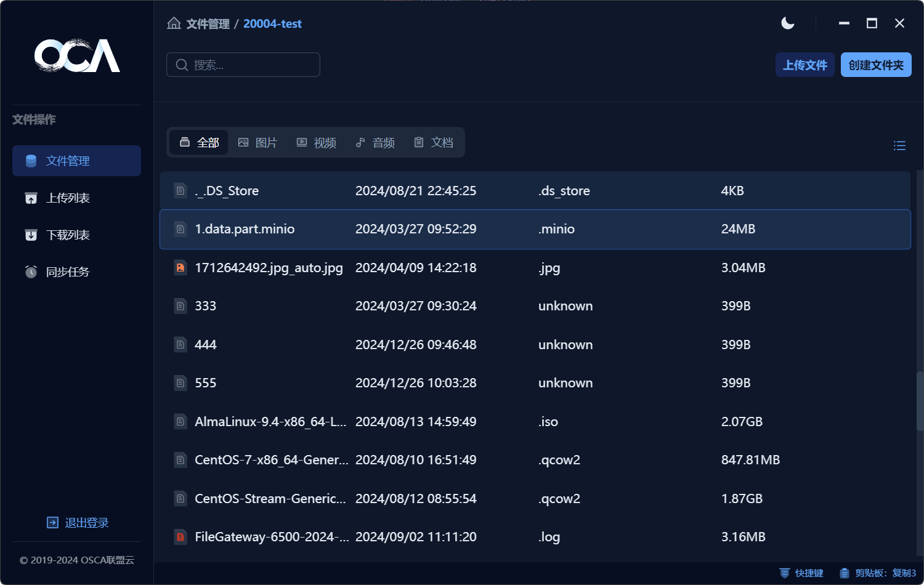Switch to the 音频 filter tab

pyautogui.click(x=375, y=142)
